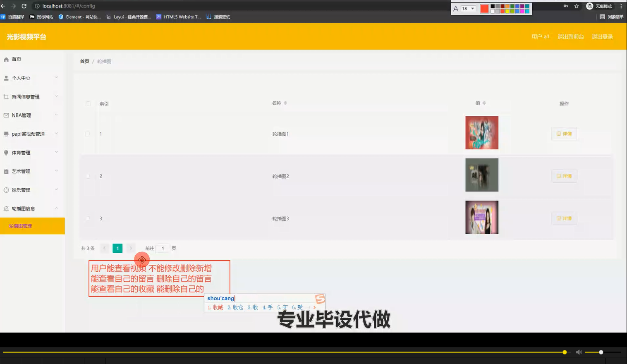Select the home icon beside 首页
Screen dimensions: 627x364
pyautogui.click(x=6, y=59)
